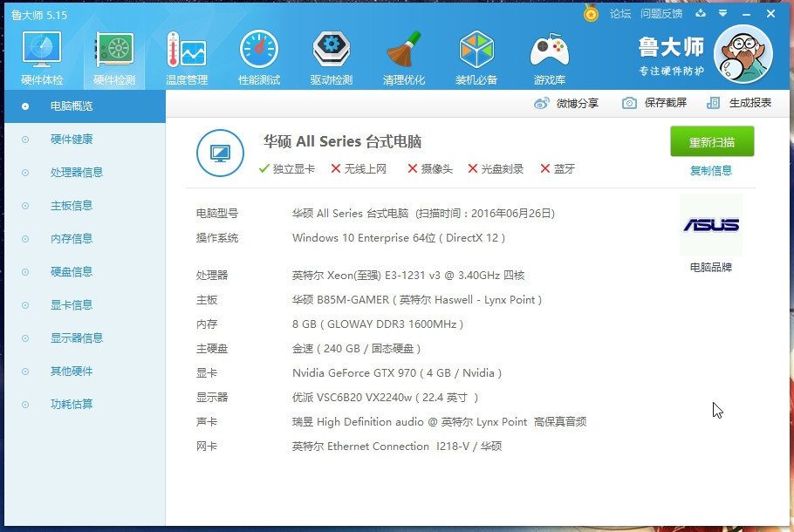
Task: Click the 无线上网 status label
Action: point(359,169)
